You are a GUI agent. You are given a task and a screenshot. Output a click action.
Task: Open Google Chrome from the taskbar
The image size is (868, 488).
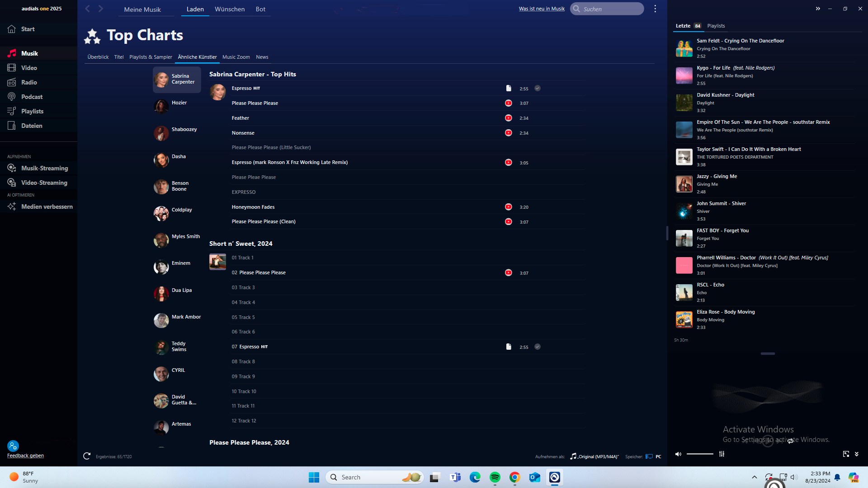coord(515,477)
